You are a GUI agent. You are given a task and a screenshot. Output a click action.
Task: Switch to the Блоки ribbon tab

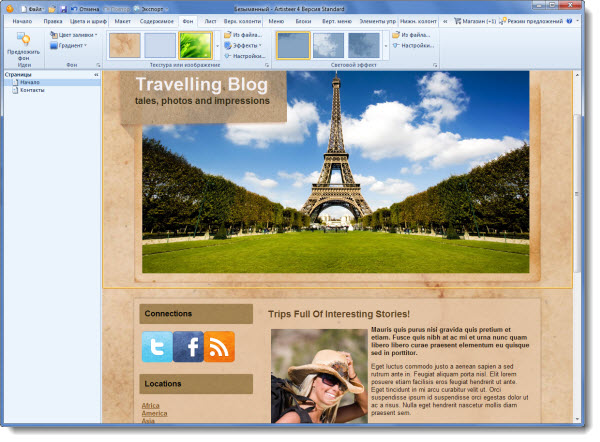(x=304, y=20)
